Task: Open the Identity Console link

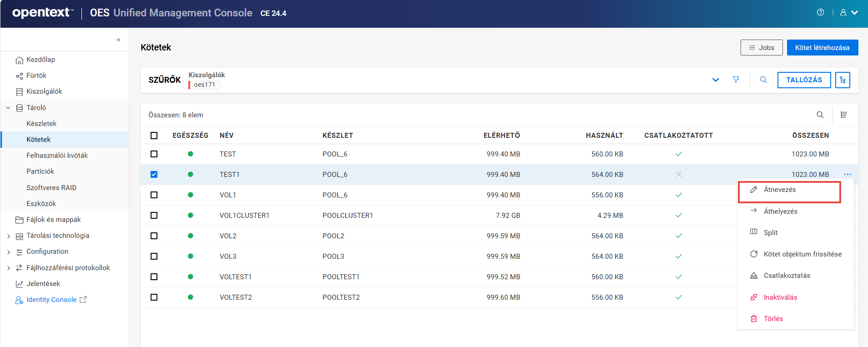Action: click(51, 300)
